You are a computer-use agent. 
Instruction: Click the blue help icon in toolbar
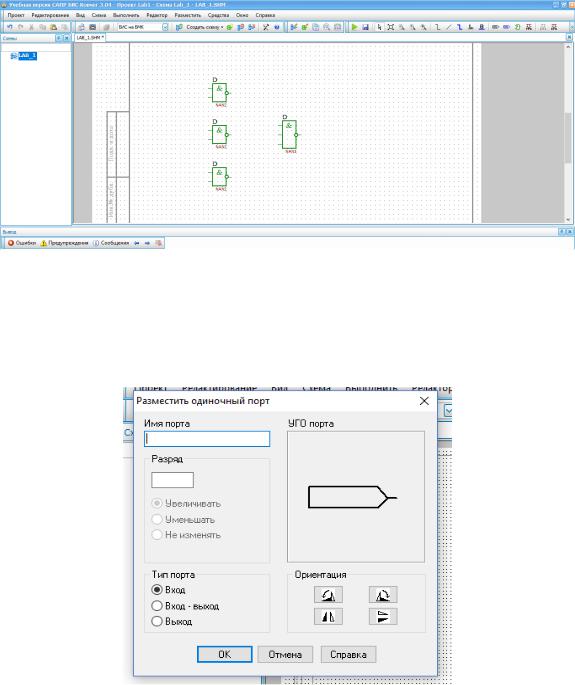(x=277, y=27)
